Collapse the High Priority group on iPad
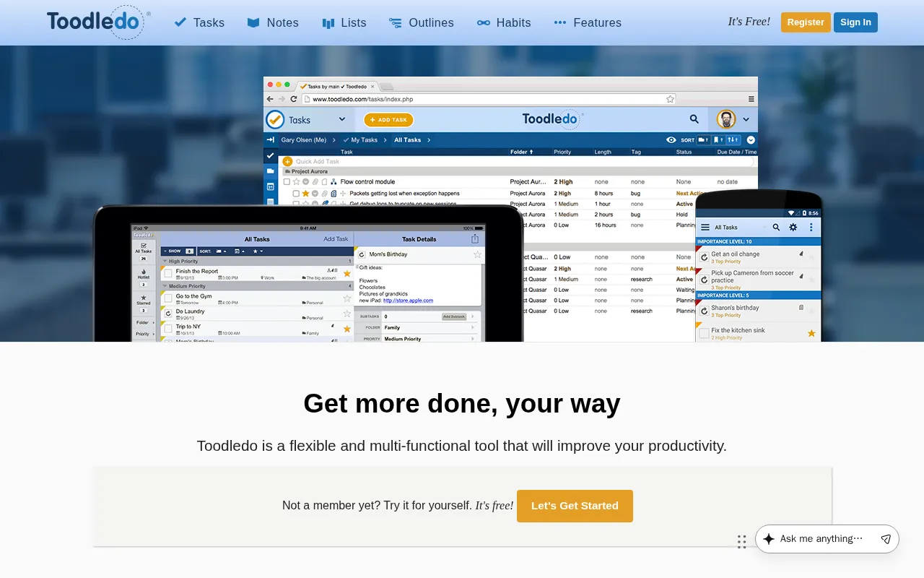 [165, 262]
